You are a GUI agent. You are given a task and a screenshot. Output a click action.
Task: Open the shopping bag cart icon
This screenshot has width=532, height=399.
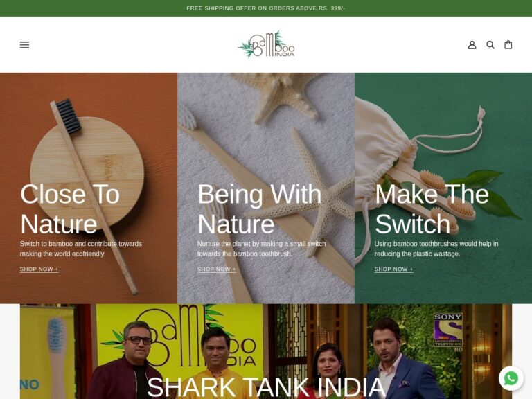click(x=508, y=45)
